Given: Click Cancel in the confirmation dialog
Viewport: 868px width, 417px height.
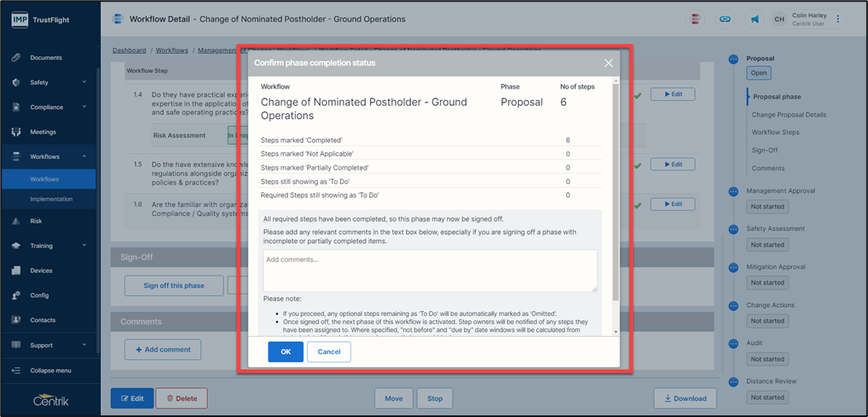Looking at the screenshot, I should click(328, 352).
